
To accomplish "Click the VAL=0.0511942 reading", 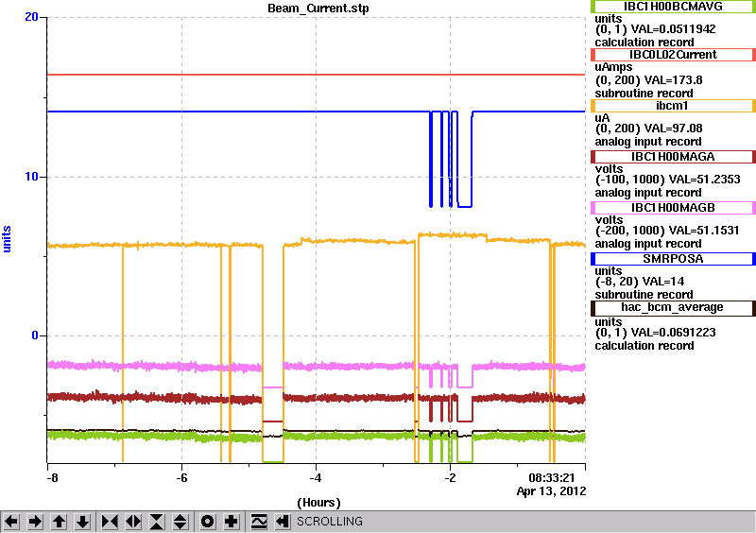I will pos(674,29).
